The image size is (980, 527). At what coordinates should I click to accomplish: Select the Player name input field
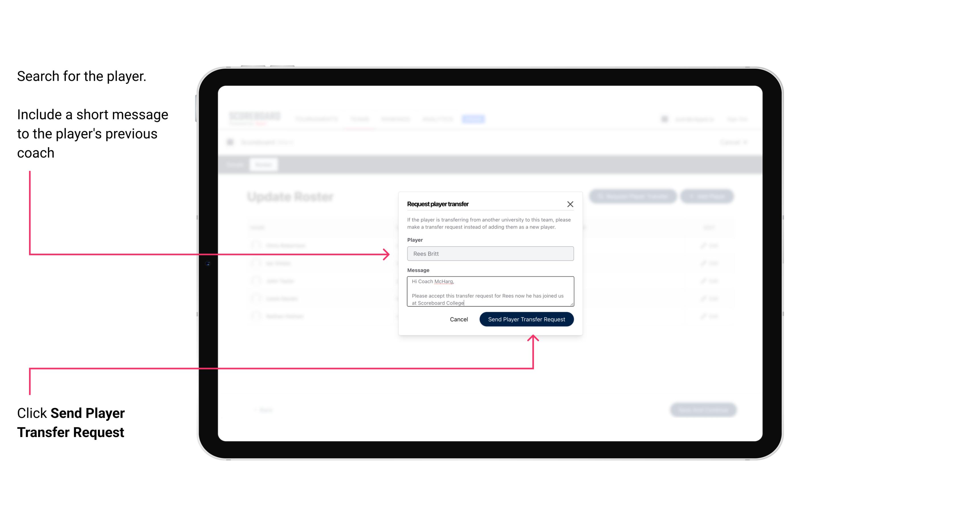pos(490,254)
